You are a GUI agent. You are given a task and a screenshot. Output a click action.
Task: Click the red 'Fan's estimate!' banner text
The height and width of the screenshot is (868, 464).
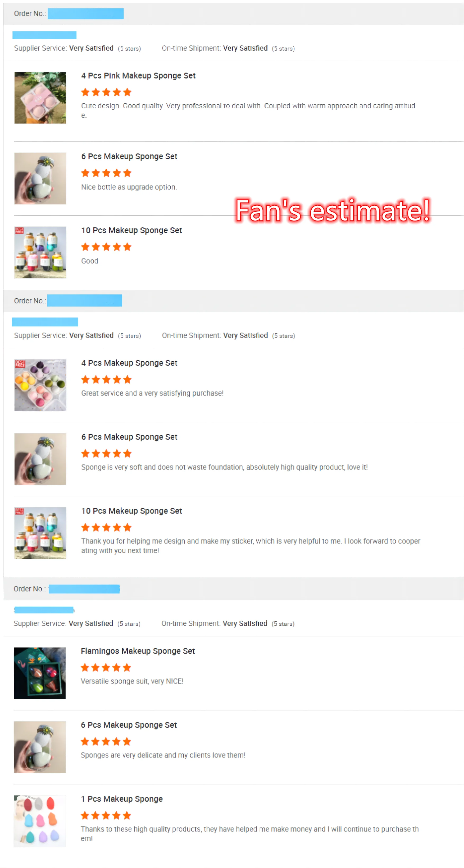point(333,211)
